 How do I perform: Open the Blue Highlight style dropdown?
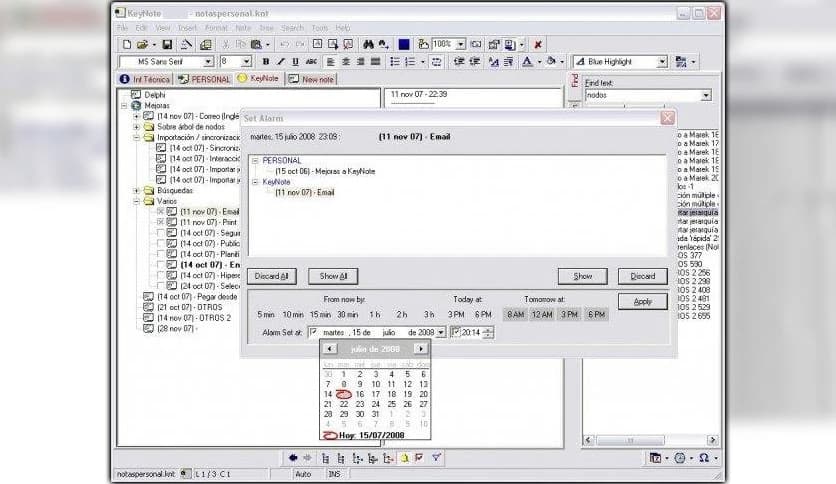pos(662,62)
